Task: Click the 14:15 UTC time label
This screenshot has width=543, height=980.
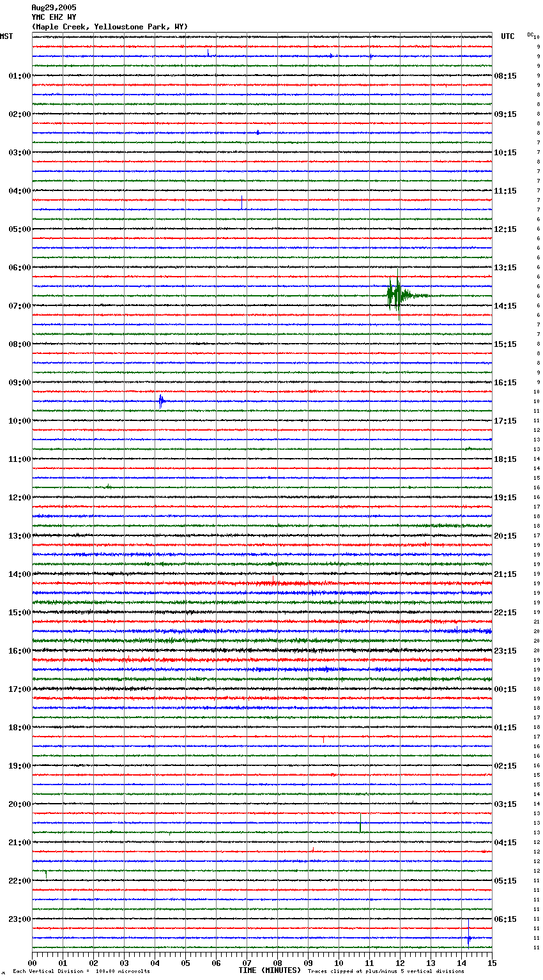Action: point(505,306)
